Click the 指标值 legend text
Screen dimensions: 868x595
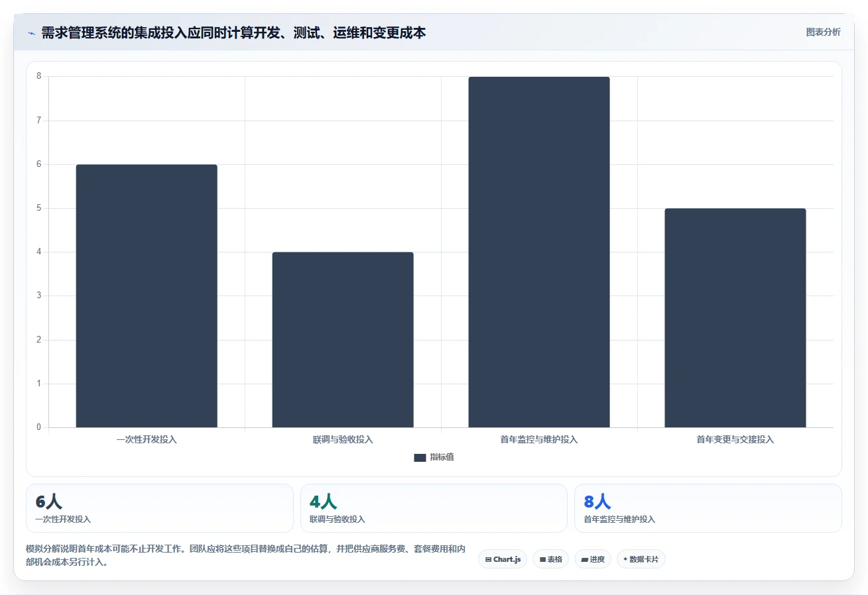tap(442, 457)
